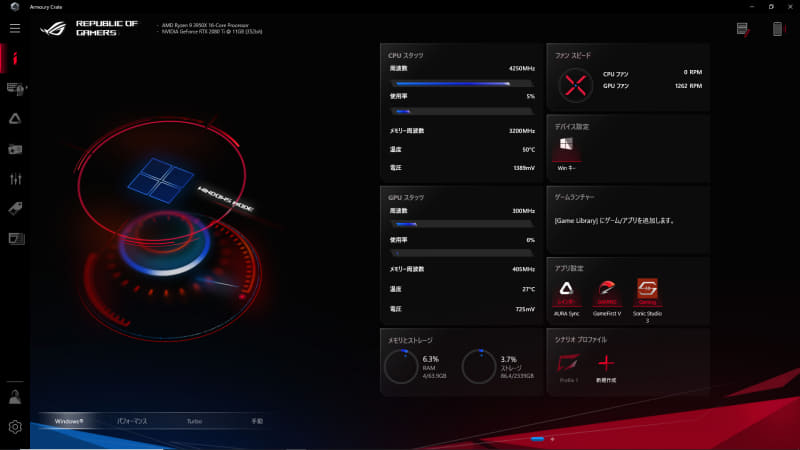Select scenario Profile 1
The height and width of the screenshot is (450, 800).
[x=568, y=368]
